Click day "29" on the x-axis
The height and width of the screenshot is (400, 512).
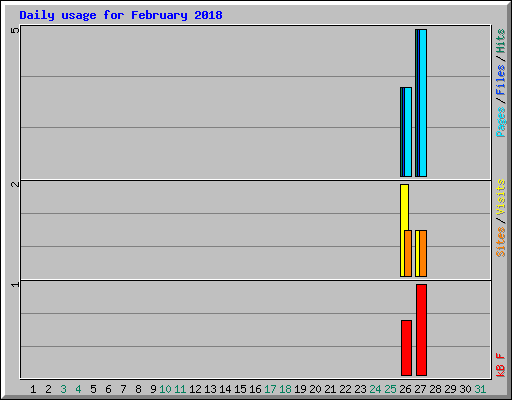[x=450, y=389]
